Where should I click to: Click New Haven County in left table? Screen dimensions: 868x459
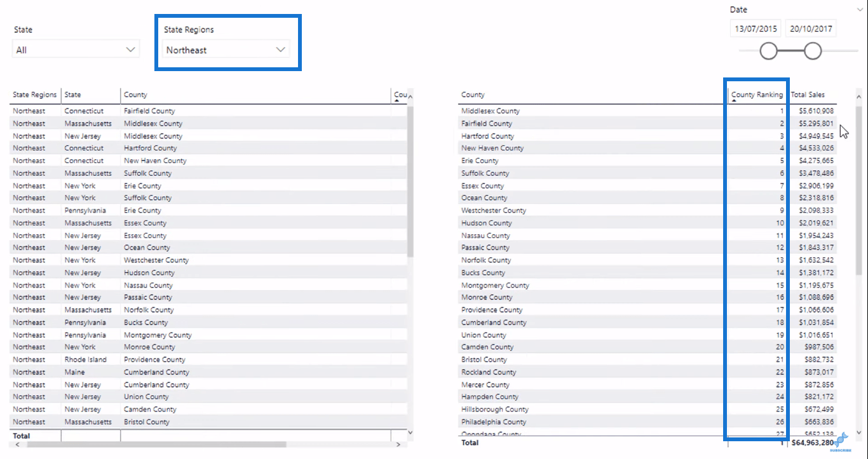[155, 161]
